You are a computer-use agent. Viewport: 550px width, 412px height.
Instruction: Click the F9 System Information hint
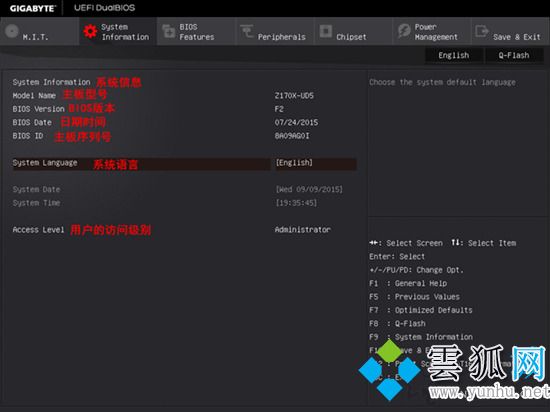coord(421,337)
